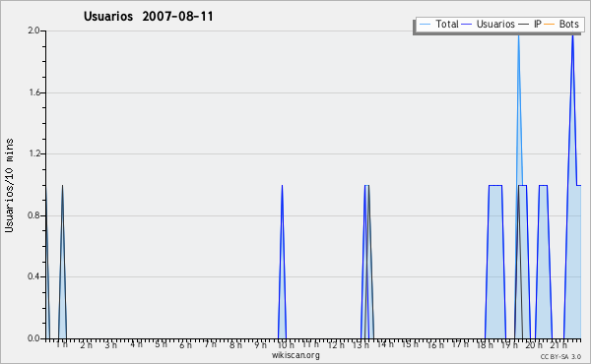Click the blue spike near 10 h
The height and width of the screenshot is (364, 591).
282,262
